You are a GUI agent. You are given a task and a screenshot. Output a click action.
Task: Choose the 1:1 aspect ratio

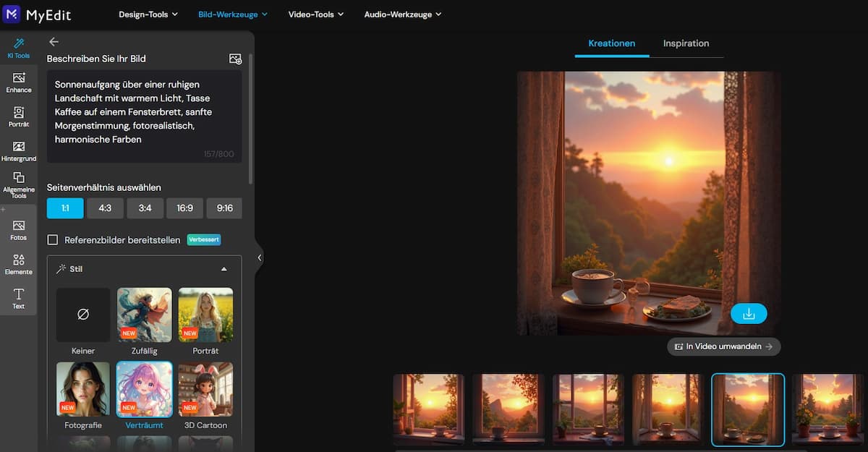point(65,208)
